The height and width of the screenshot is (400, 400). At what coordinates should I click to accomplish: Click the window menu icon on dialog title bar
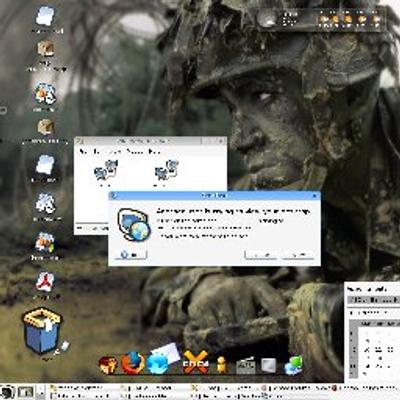click(x=114, y=196)
